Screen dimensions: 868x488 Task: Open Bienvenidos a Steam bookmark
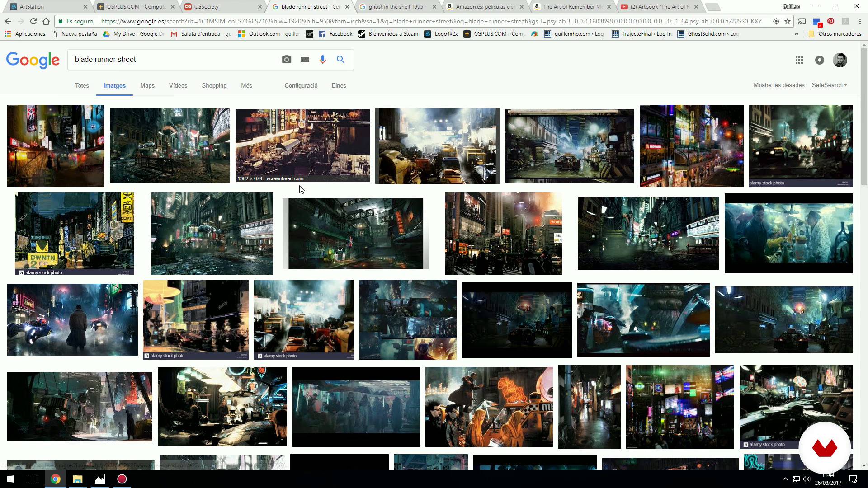[x=388, y=34]
